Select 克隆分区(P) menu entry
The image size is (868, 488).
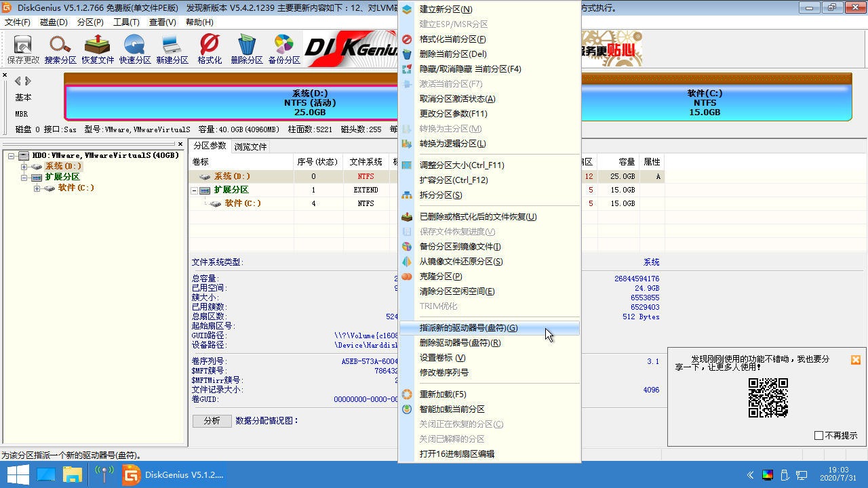tap(489, 277)
